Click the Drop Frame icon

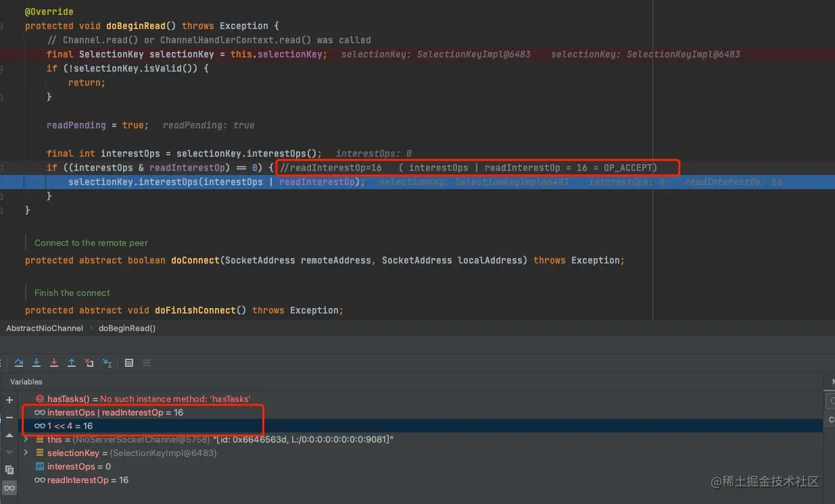tap(89, 363)
